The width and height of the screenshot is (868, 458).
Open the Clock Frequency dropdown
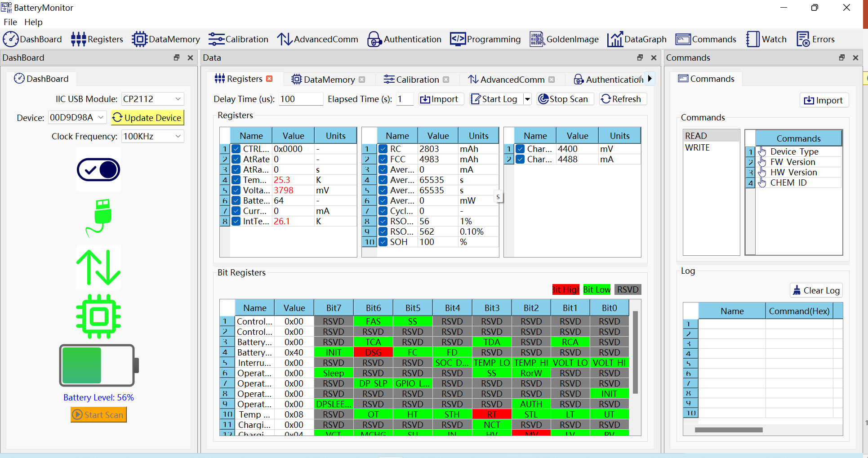point(178,136)
